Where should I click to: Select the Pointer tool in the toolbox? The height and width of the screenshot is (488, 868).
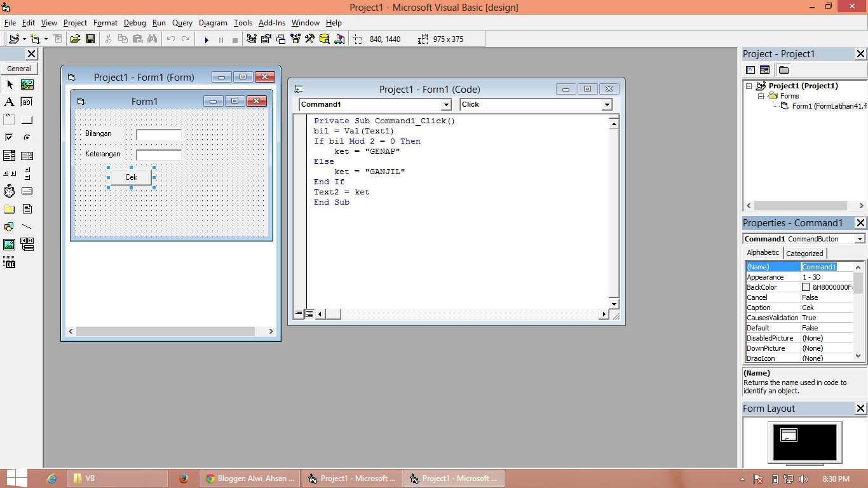pos(9,85)
